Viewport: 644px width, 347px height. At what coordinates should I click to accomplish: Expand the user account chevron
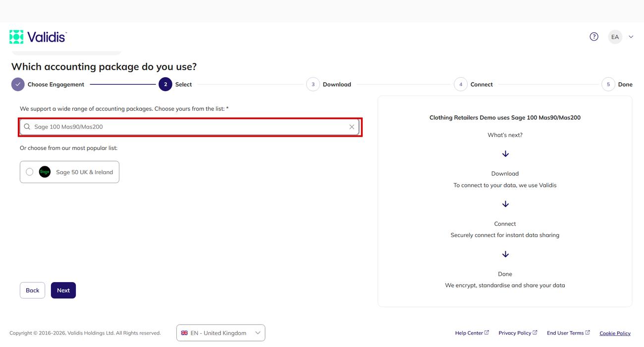tap(631, 37)
